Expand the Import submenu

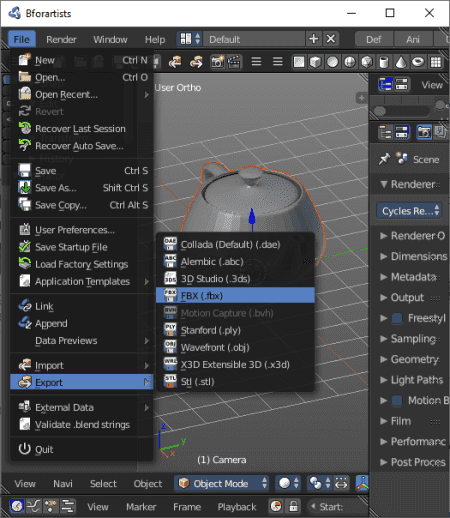pos(82,365)
